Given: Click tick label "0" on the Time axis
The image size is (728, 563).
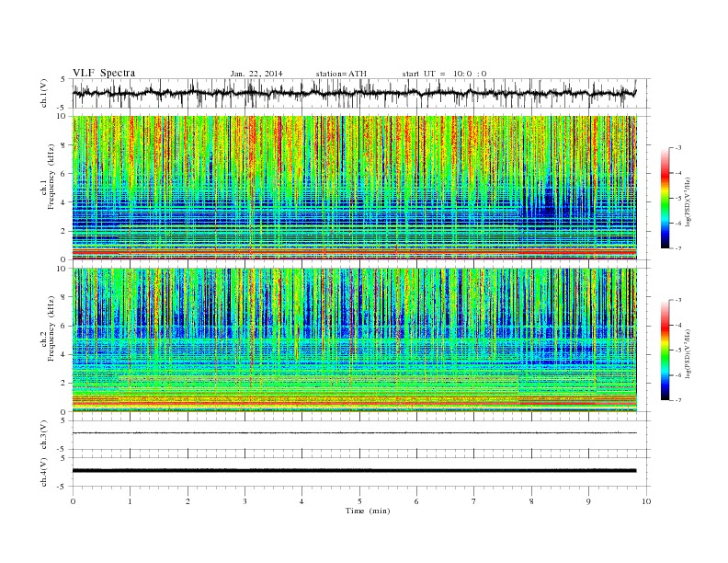Looking at the screenshot, I should [x=73, y=501].
